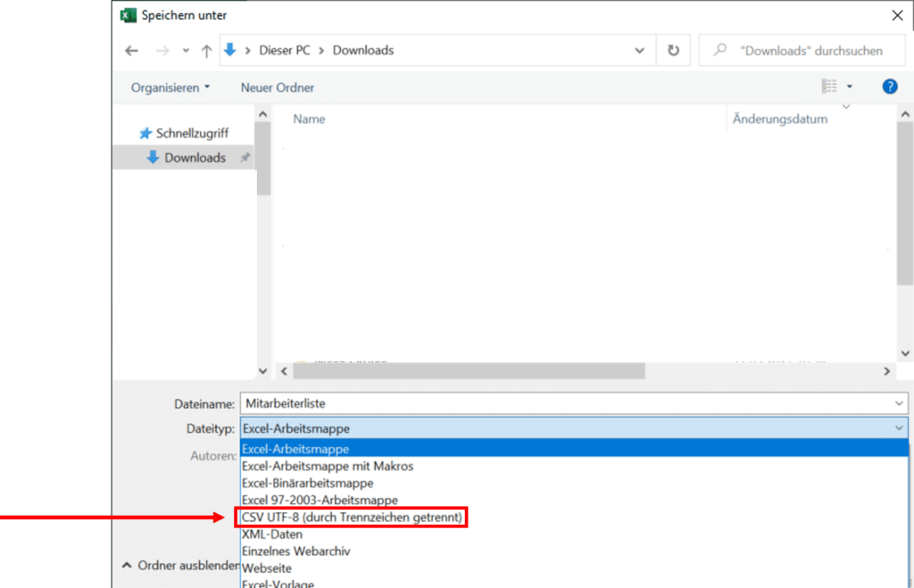Sort by the Name column header

pos(309,119)
